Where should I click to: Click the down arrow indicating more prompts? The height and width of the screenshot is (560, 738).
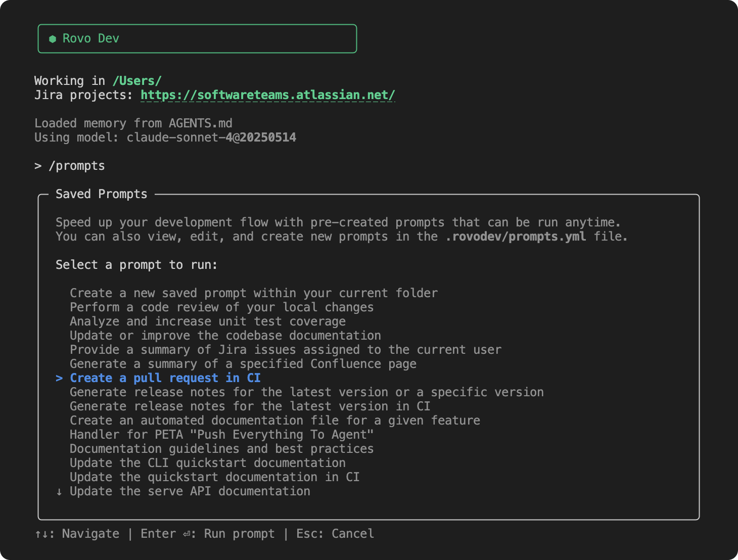(59, 492)
